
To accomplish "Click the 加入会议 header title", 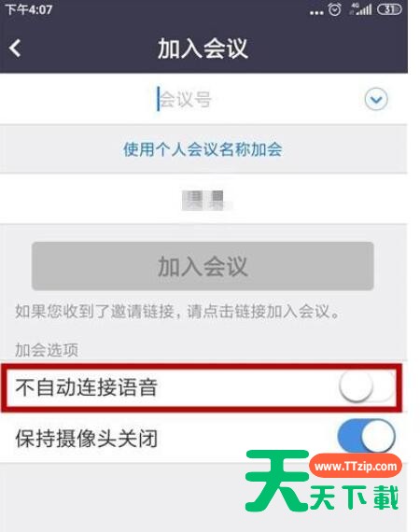I will (x=203, y=49).
